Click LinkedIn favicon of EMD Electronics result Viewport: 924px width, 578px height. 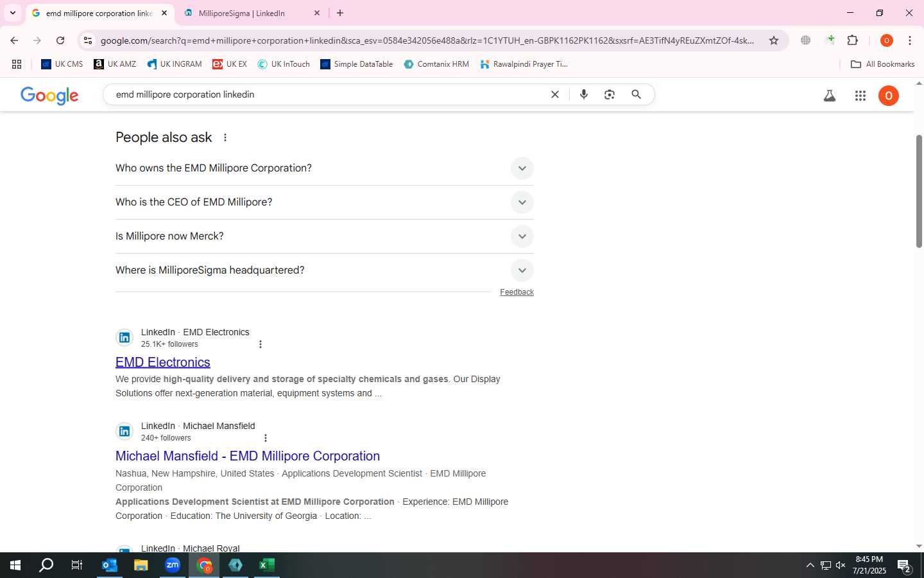(x=124, y=338)
